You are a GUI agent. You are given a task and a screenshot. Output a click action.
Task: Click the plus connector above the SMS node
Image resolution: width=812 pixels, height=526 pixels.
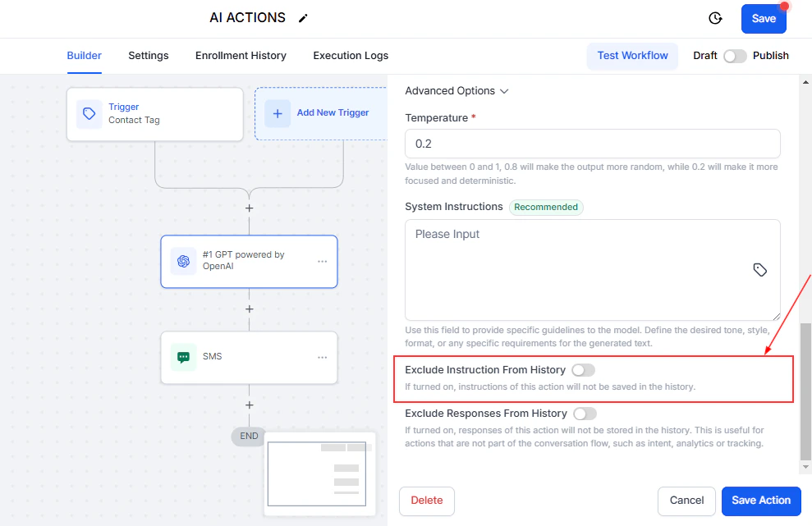(x=249, y=309)
